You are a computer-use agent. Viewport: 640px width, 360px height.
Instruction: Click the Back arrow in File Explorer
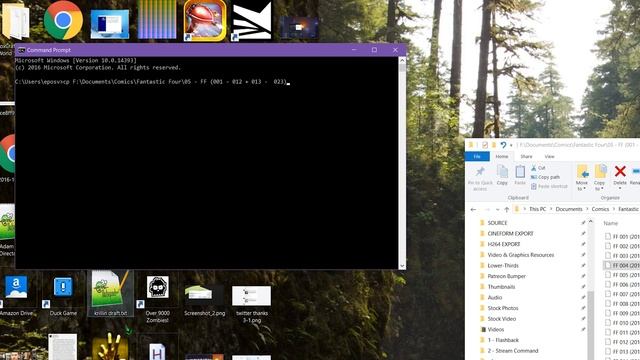(x=473, y=209)
